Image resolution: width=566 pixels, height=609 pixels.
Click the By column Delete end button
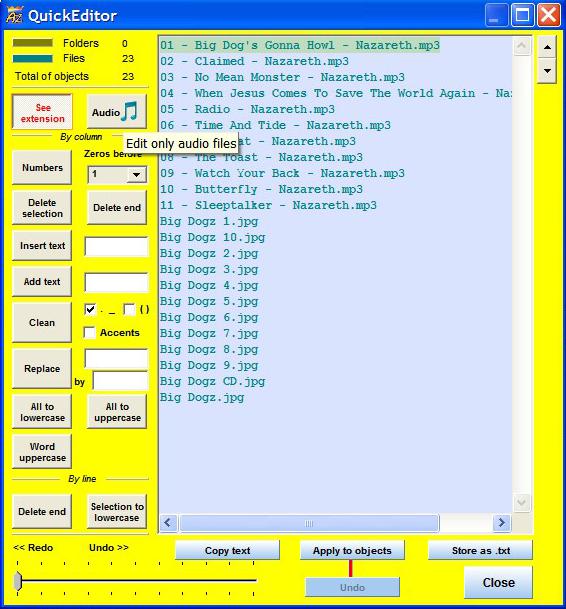(x=117, y=208)
